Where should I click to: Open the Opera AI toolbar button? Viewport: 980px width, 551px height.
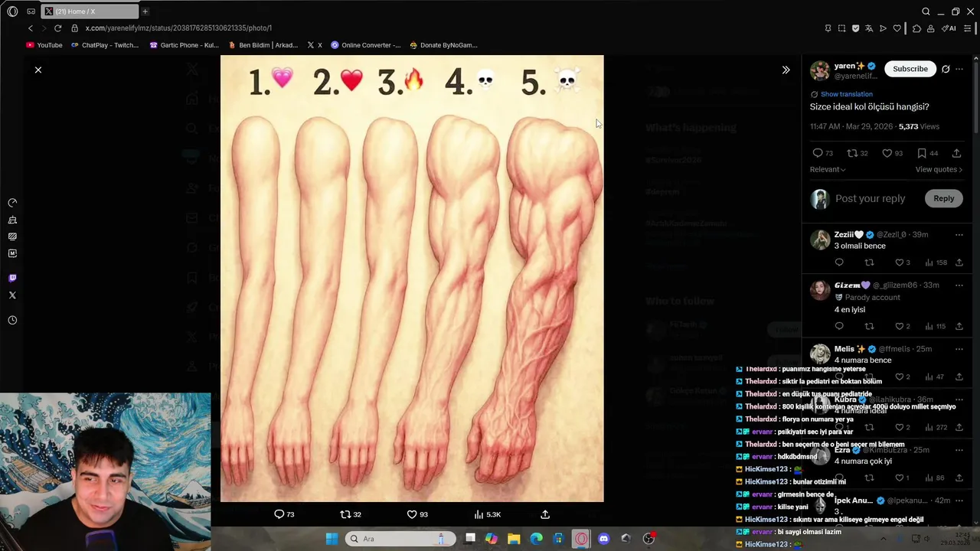(949, 28)
